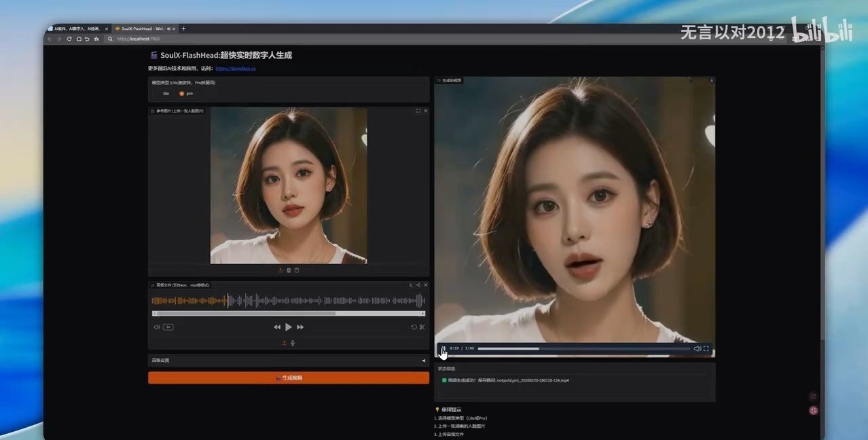Open the deepface.cc hyperlink
This screenshot has height=440, width=868.
click(235, 69)
